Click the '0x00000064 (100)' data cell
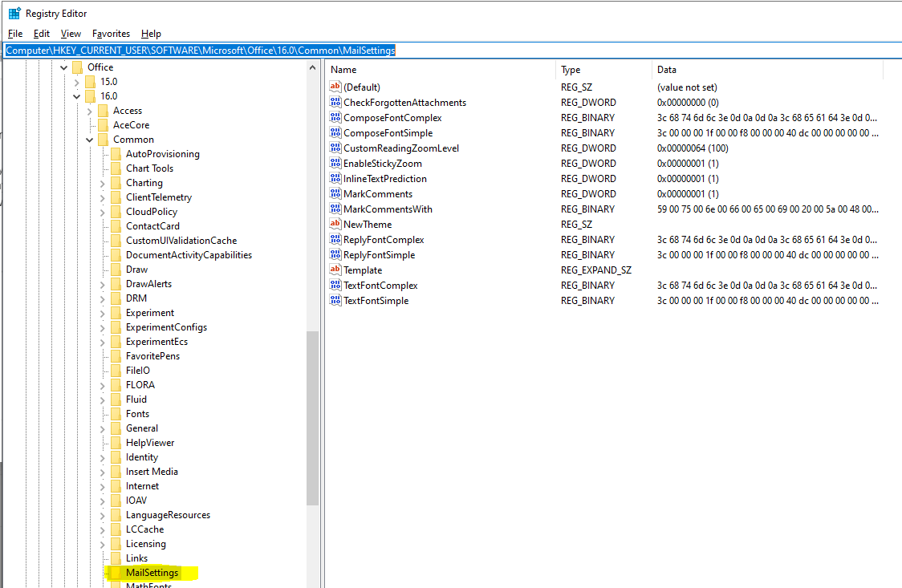The height and width of the screenshot is (588, 902). pyautogui.click(x=693, y=148)
